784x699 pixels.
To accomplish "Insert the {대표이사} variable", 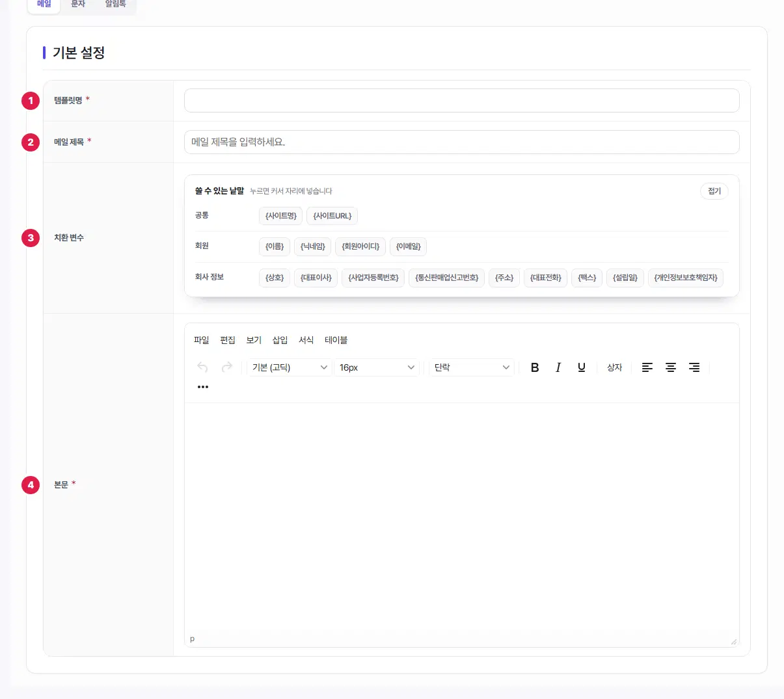I will (316, 278).
